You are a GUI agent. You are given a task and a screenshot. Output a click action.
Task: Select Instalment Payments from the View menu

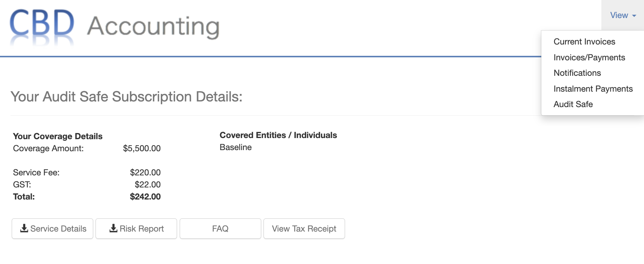(593, 89)
